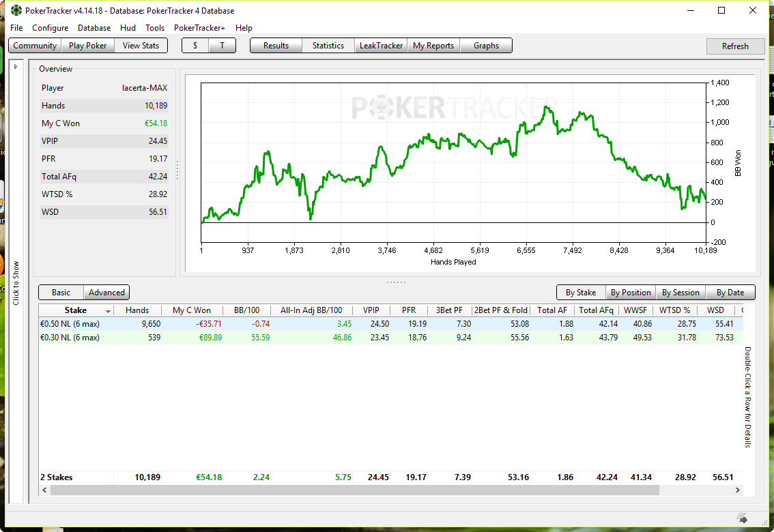Sort table by VPIP column header
Screen dimensions: 774x532
(x=371, y=310)
